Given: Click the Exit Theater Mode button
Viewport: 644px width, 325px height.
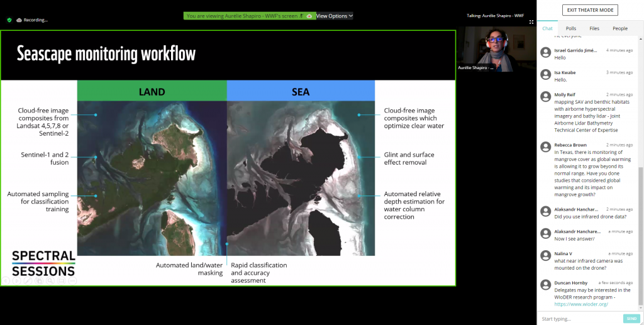Looking at the screenshot, I should (x=590, y=10).
